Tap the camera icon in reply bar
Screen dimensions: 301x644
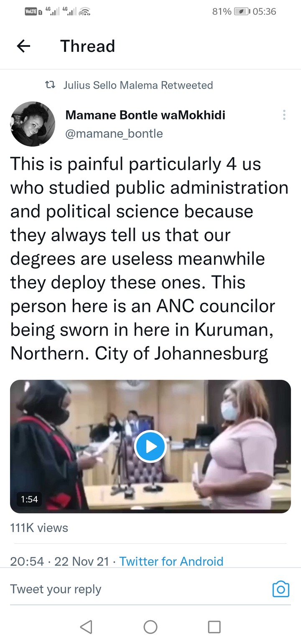coord(281,589)
